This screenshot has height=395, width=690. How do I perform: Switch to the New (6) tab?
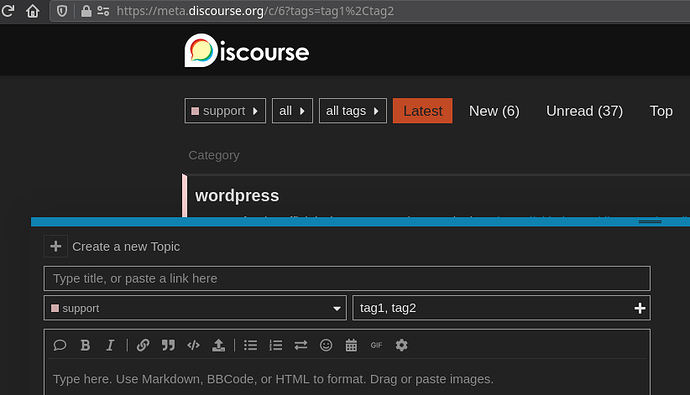click(x=494, y=111)
